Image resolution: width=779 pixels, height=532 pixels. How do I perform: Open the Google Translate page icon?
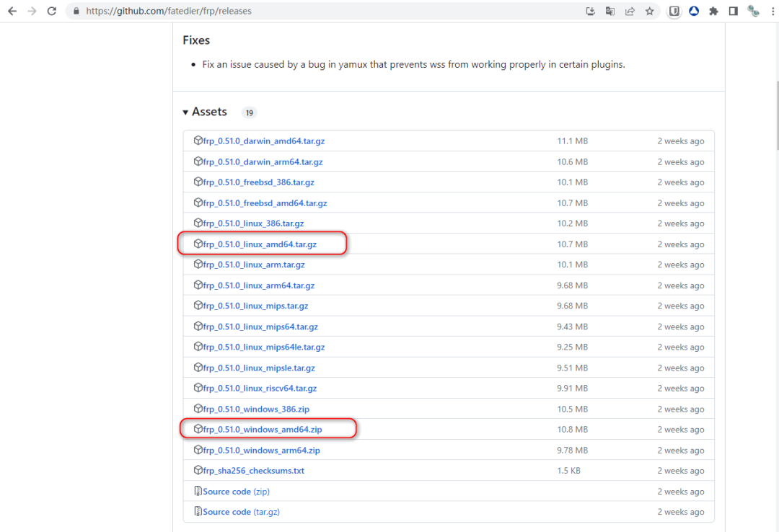(x=610, y=11)
